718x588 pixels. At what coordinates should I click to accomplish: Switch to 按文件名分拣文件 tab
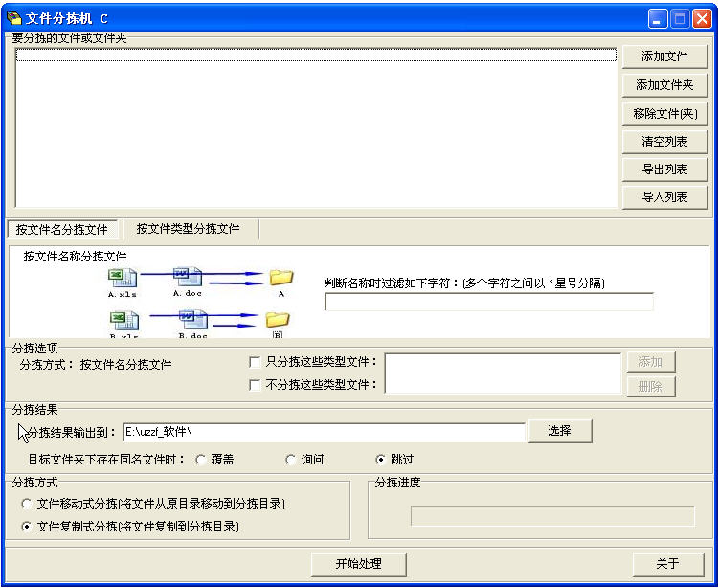click(62, 230)
